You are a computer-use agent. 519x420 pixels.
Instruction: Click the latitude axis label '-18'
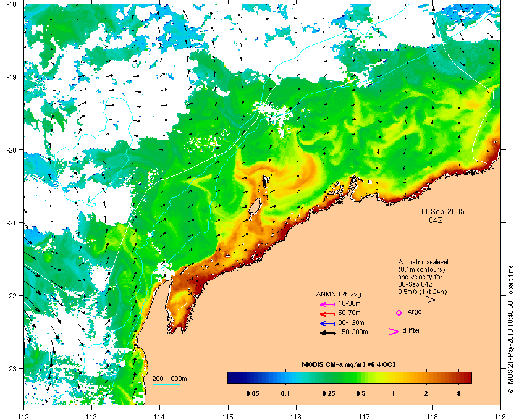click(x=11, y=4)
